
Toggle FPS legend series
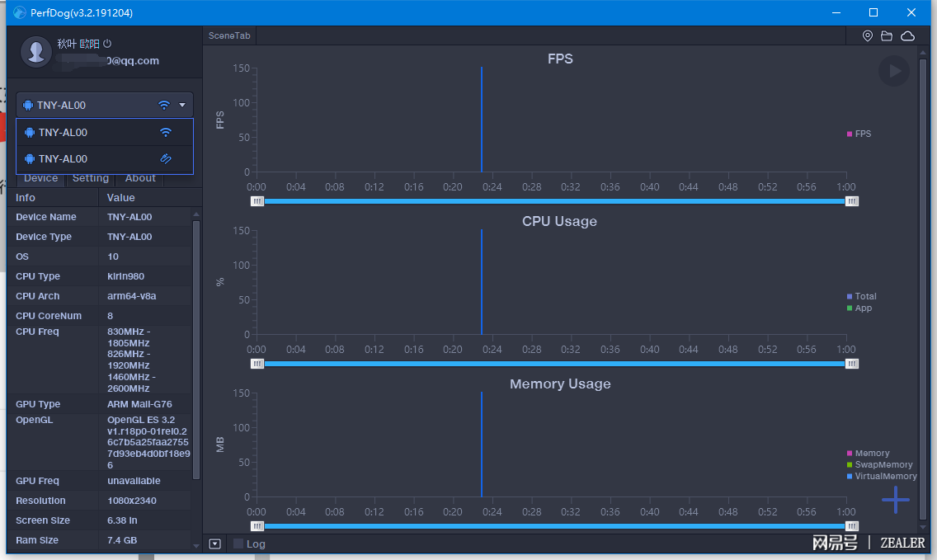(x=859, y=134)
